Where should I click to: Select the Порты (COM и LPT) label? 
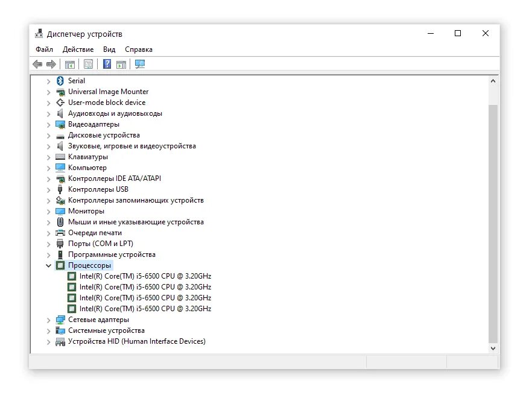click(100, 244)
